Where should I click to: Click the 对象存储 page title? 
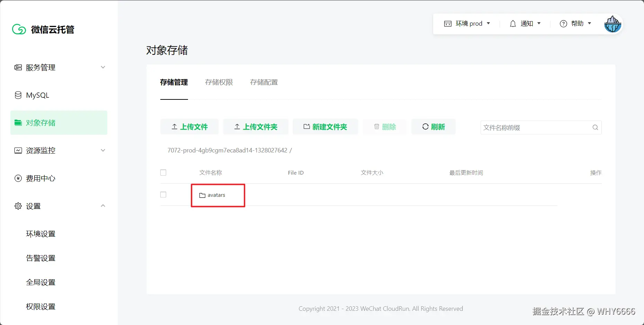coord(167,50)
